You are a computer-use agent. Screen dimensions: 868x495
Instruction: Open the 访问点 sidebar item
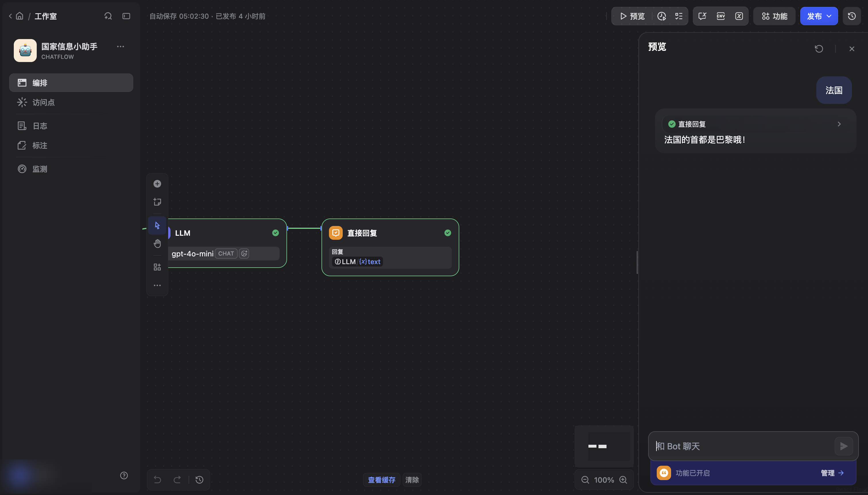coord(71,102)
